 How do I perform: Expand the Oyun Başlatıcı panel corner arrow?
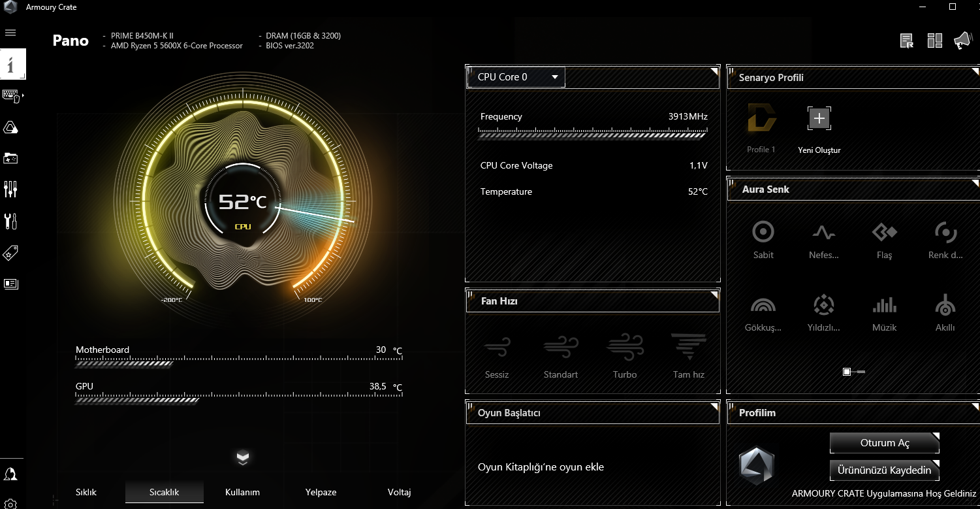(714, 407)
